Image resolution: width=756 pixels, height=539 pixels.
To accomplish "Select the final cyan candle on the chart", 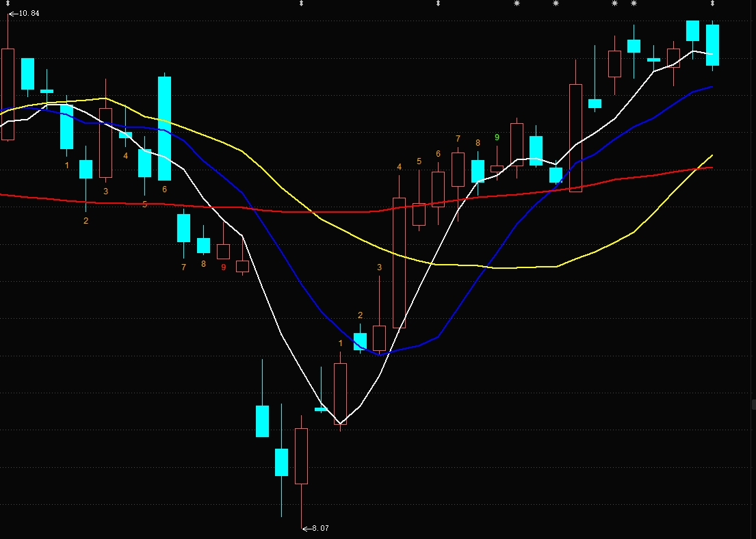I will pyautogui.click(x=713, y=45).
